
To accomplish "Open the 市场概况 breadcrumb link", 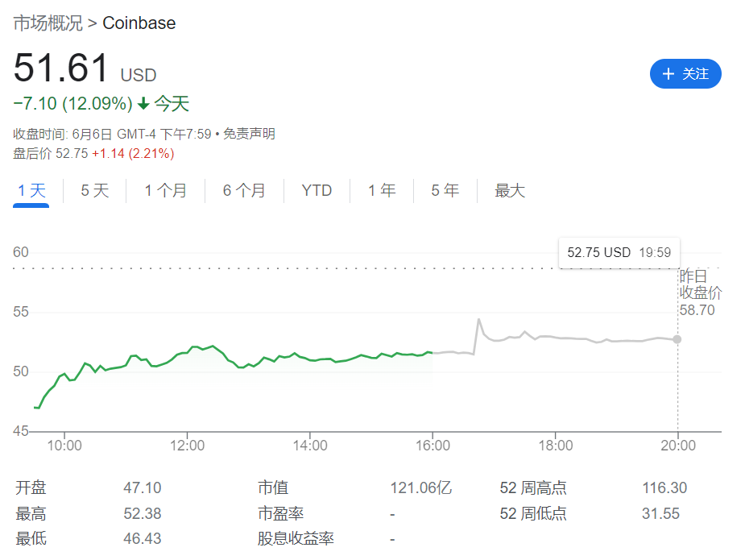I will [x=48, y=23].
